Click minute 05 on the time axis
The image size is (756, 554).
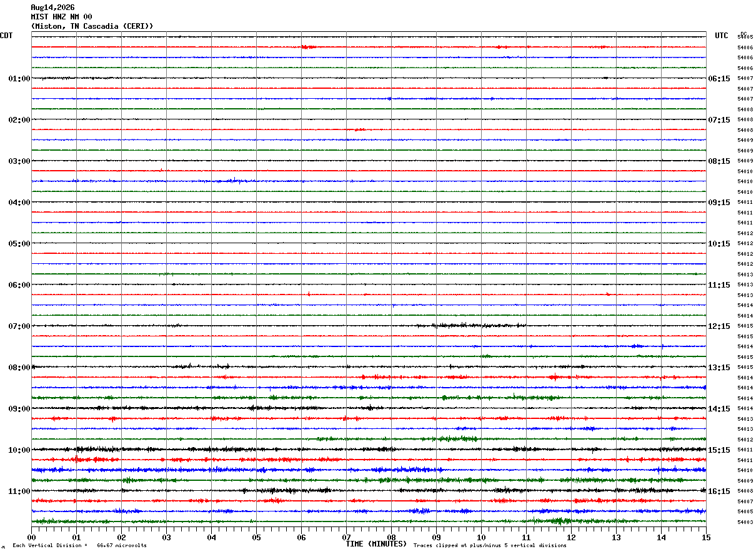point(256,538)
